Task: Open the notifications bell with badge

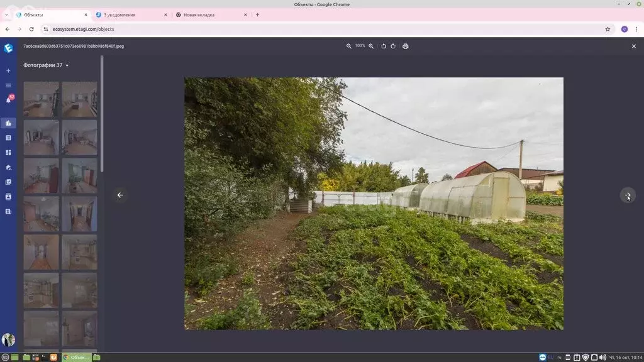Action: click(x=8, y=99)
